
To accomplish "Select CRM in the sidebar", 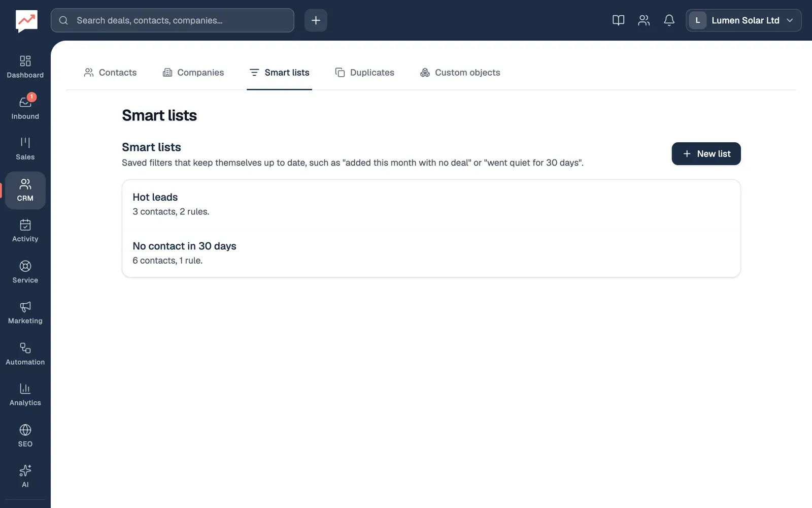I will (25, 190).
